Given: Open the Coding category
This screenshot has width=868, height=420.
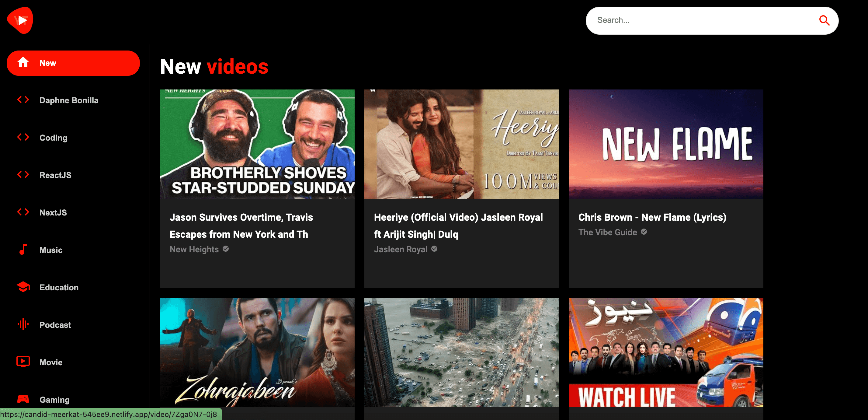Looking at the screenshot, I should click(x=73, y=138).
